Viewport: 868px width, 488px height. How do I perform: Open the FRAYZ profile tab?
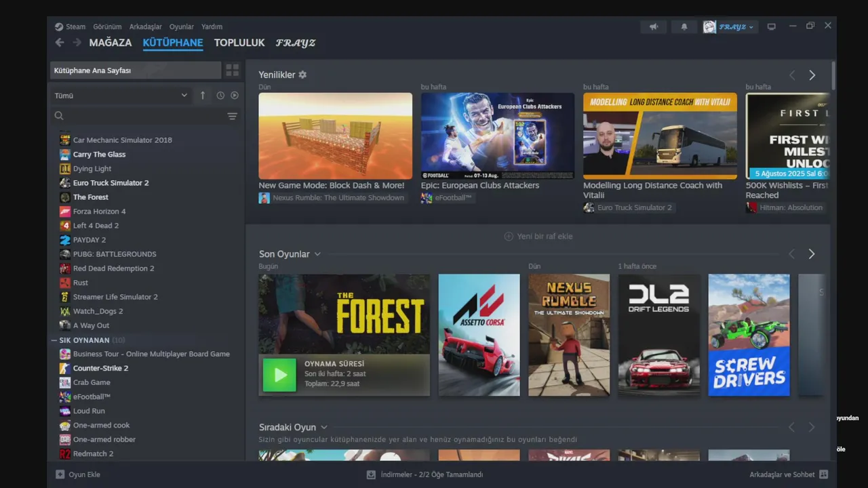click(x=296, y=43)
